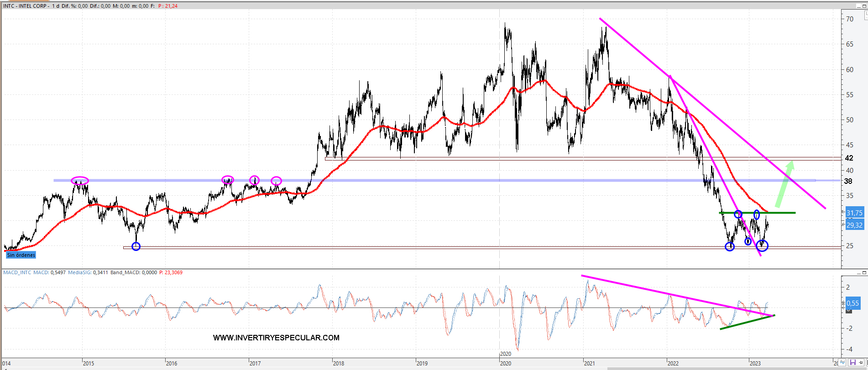This screenshot has height=370, width=868.
Task: Click the purple save icon at bottom right
Action: (852, 363)
